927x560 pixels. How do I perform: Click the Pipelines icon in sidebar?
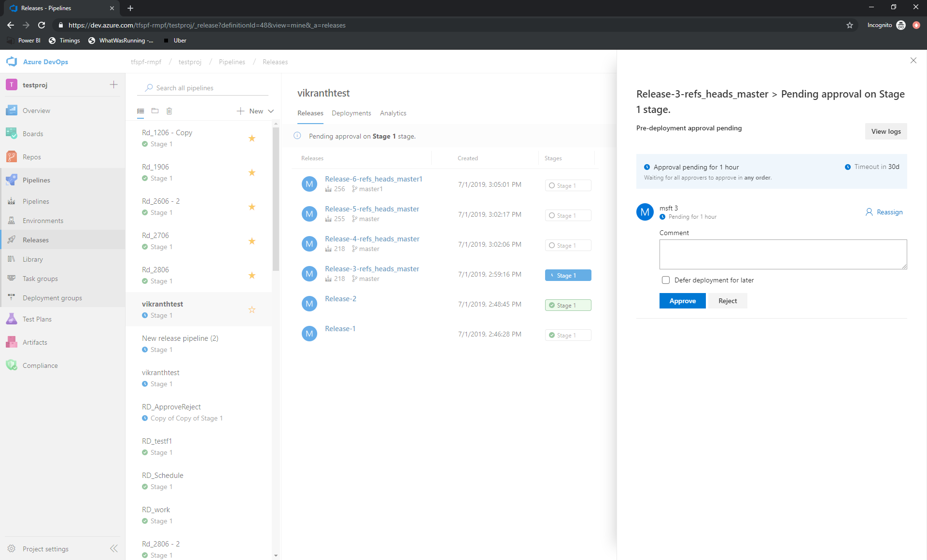point(12,180)
